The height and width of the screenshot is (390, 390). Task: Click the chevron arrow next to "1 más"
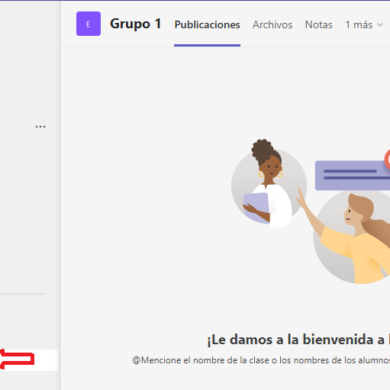click(380, 25)
